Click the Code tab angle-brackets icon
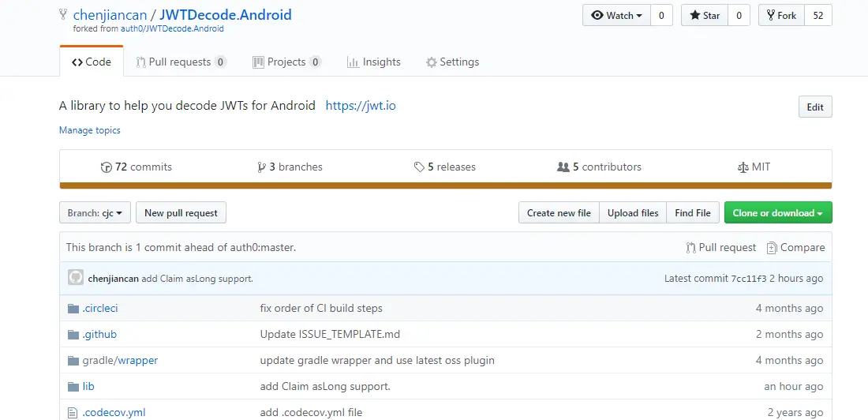The height and width of the screenshot is (420, 868). tap(77, 62)
